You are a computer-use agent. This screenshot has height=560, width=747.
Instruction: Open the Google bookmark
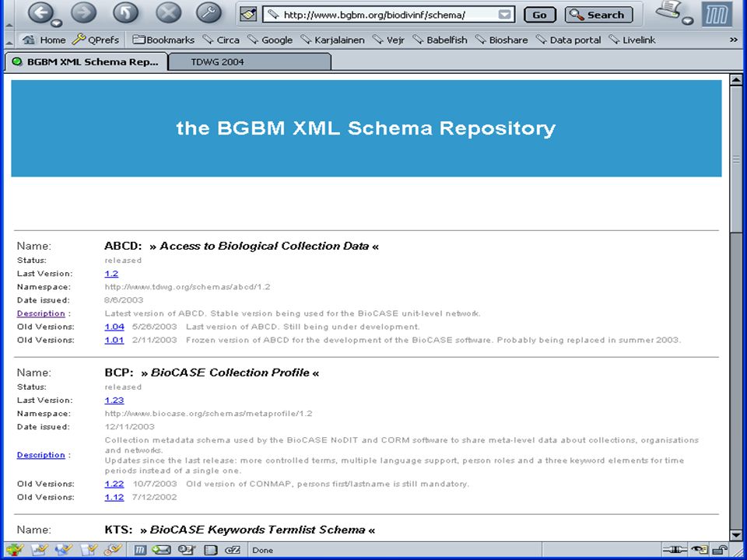pyautogui.click(x=270, y=40)
